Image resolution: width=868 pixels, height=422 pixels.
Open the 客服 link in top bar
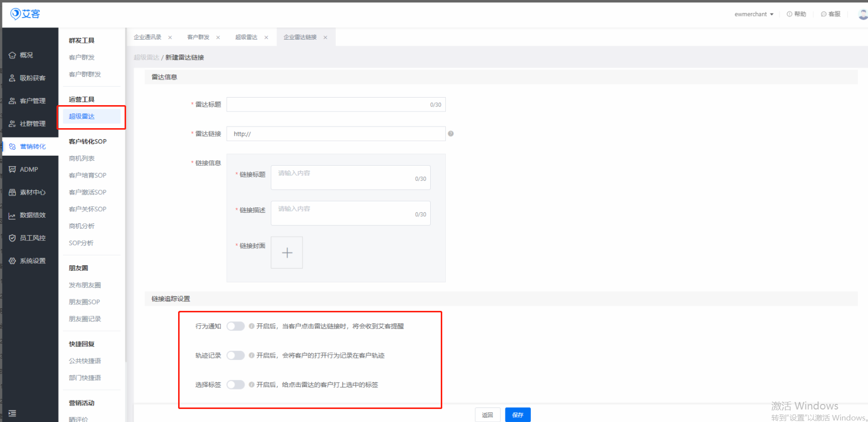(x=830, y=14)
